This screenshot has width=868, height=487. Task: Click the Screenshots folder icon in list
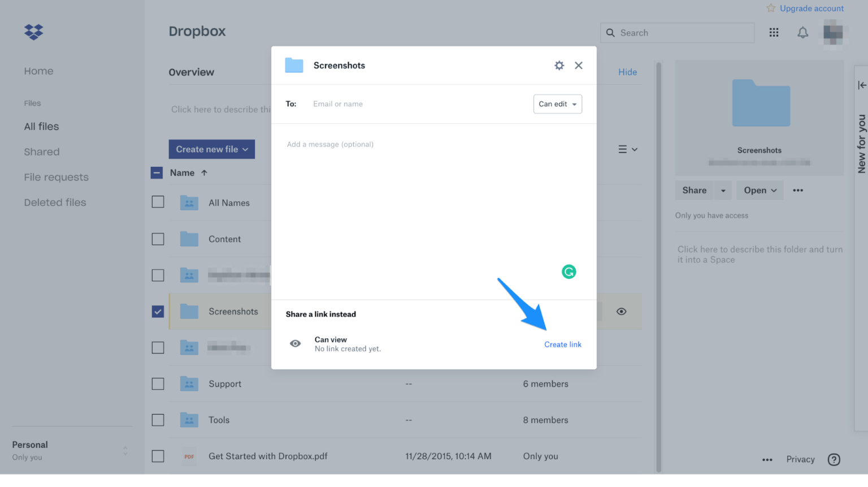189,311
